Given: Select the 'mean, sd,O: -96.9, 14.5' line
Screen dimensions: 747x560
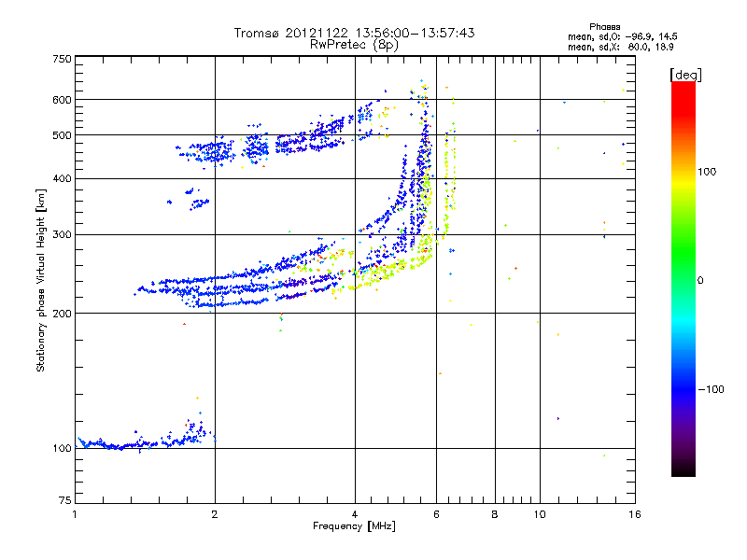Looking at the screenshot, I should pyautogui.click(x=622, y=36).
